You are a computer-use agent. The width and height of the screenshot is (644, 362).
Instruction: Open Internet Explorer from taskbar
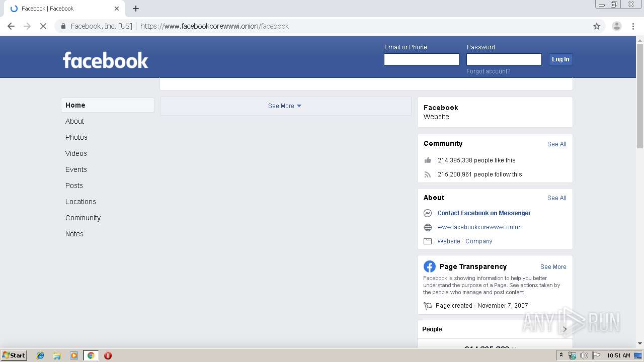pos(40,355)
